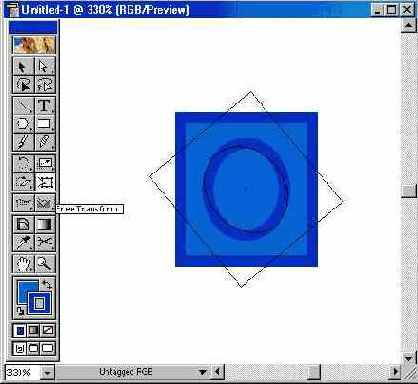418x384 pixels.
Task: Activate the Hand tool
Action: 23,264
